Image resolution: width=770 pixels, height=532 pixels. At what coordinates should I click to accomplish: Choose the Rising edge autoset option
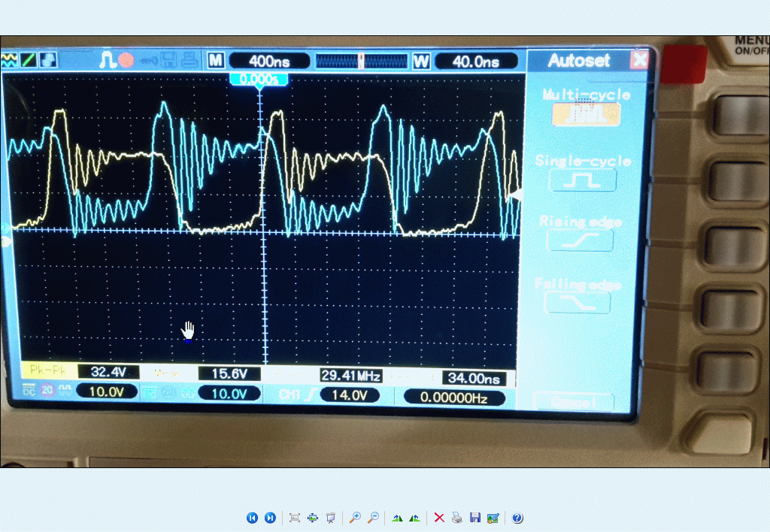click(579, 240)
